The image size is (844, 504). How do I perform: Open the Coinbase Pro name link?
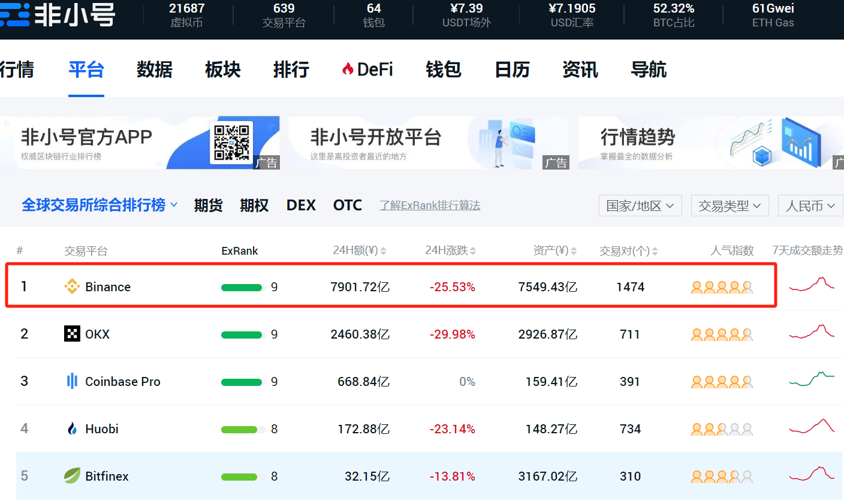tap(123, 382)
